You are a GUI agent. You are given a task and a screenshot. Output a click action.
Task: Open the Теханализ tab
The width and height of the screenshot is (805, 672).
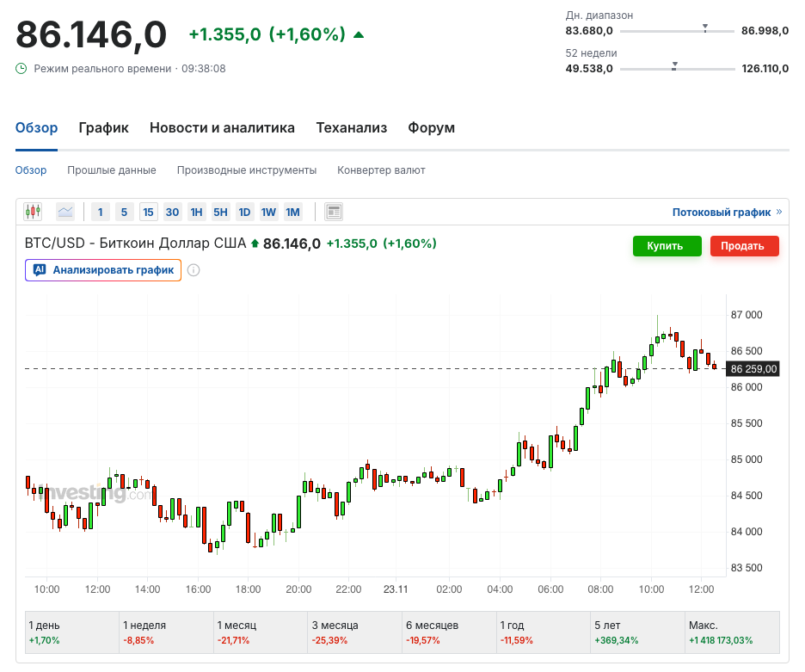[x=351, y=127]
